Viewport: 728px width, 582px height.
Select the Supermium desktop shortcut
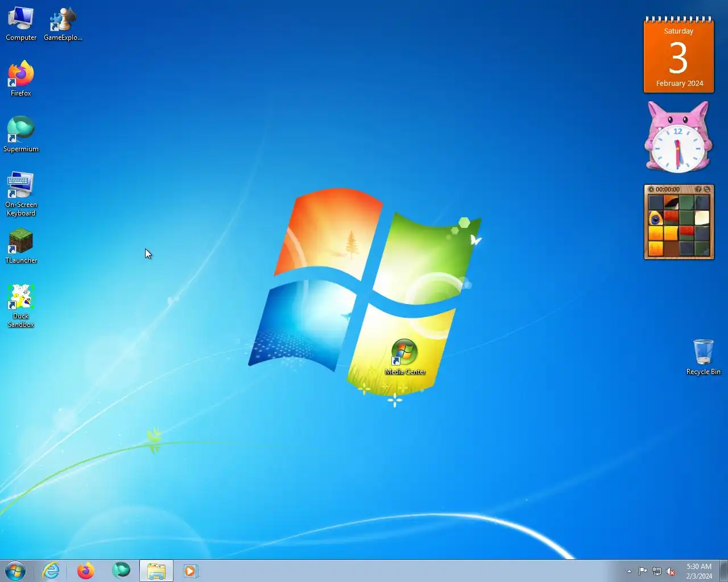(x=21, y=134)
